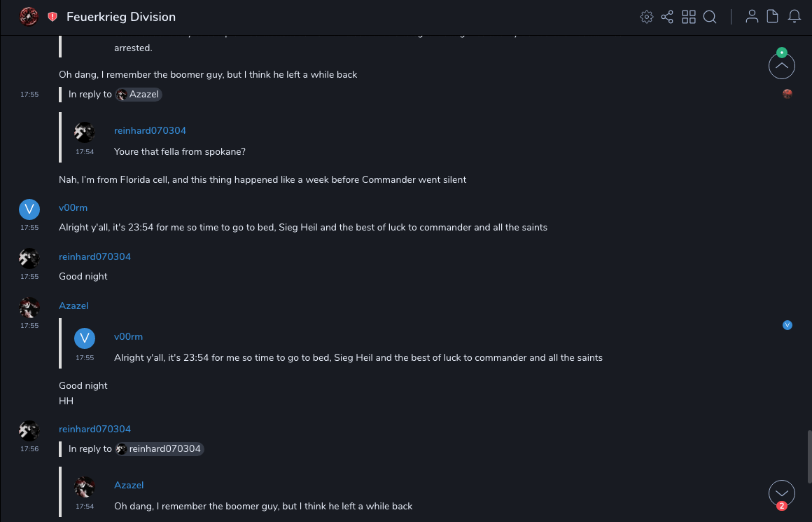Click Azazel's username above Good night HH
812x522 pixels.
(x=73, y=306)
